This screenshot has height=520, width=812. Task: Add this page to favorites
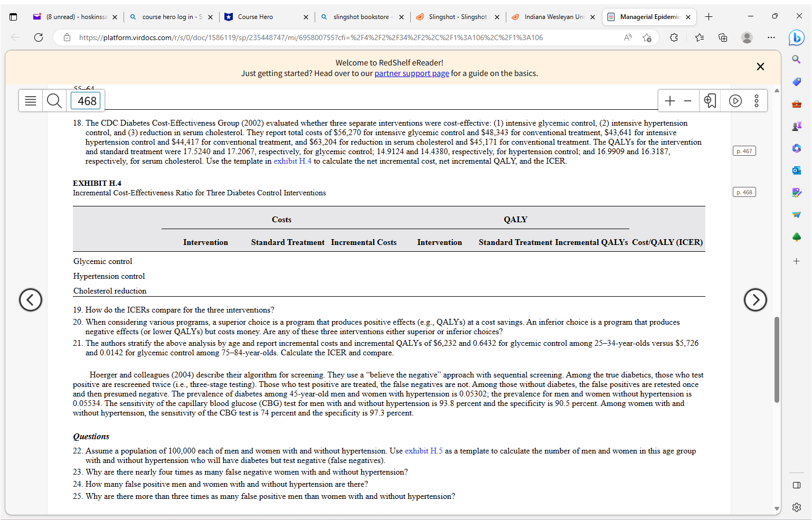point(647,37)
